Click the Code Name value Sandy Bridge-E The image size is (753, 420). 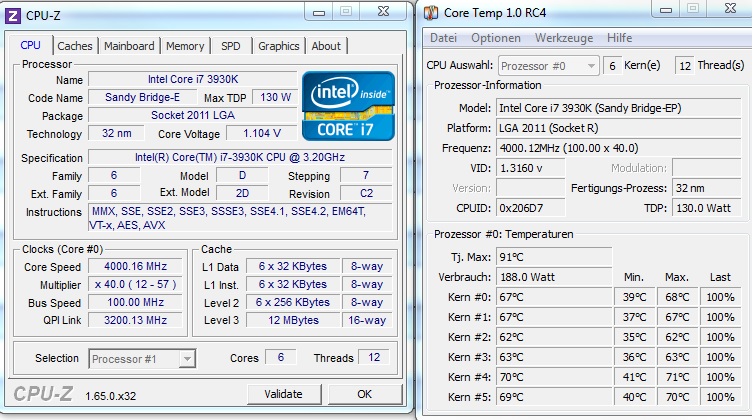[143, 97]
